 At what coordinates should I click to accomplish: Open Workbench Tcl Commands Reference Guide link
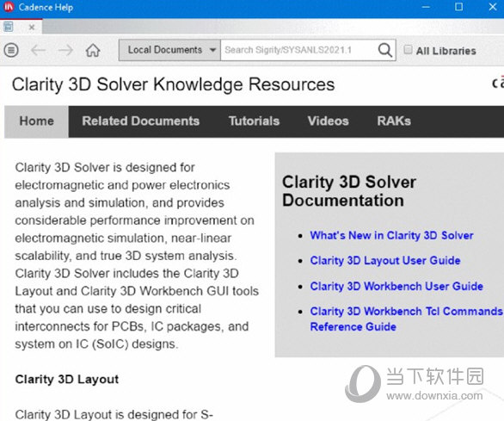click(x=406, y=319)
